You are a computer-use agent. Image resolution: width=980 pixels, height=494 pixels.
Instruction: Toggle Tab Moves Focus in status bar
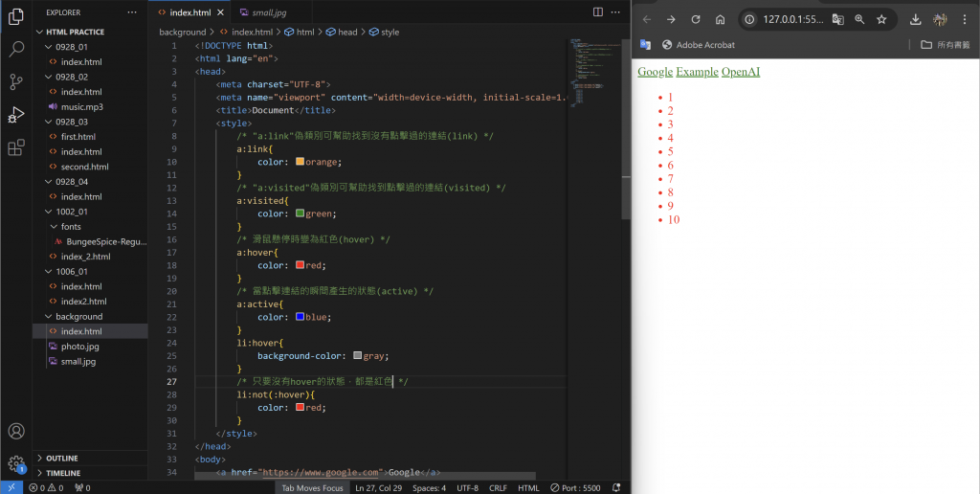point(312,487)
